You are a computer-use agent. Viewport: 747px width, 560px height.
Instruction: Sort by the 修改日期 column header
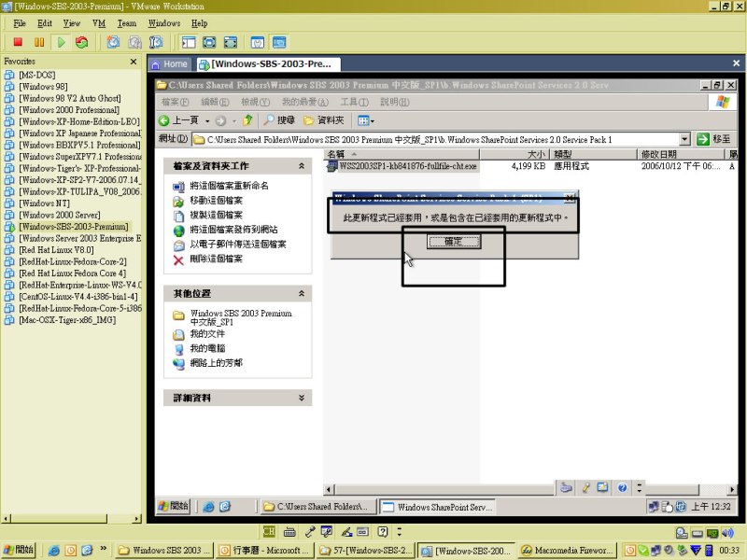tap(681, 154)
